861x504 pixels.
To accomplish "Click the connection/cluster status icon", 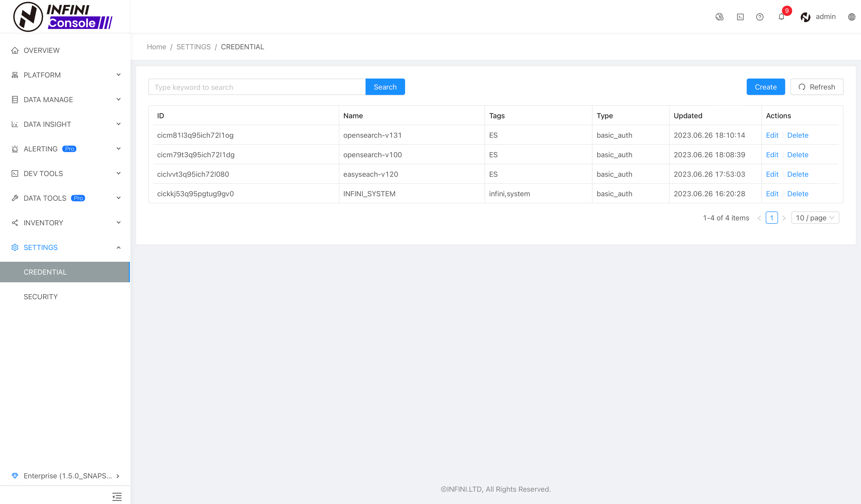I will point(719,16).
